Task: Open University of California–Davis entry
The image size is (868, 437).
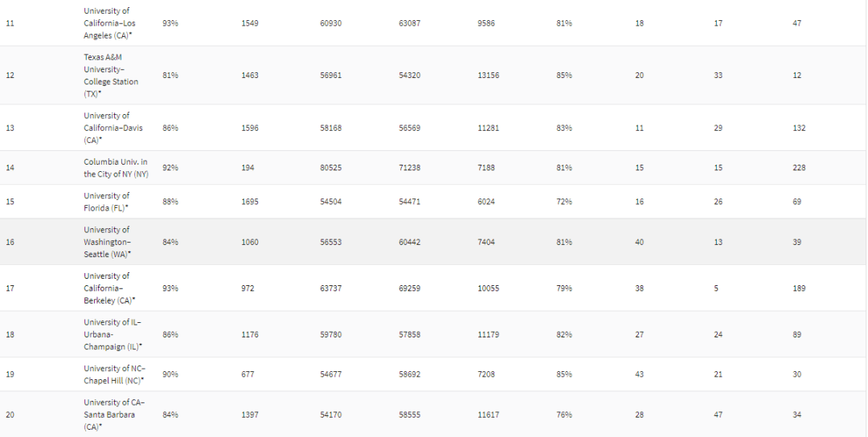Action: (113, 128)
